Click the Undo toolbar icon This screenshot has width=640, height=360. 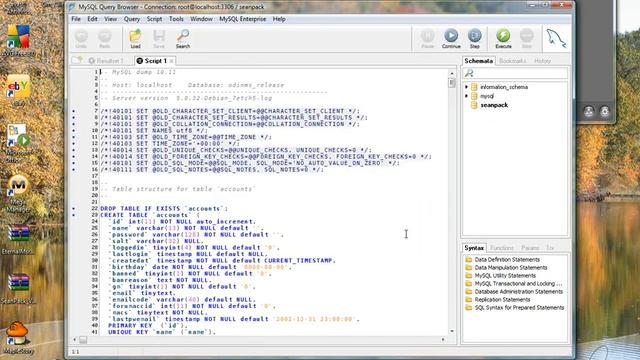point(81,37)
